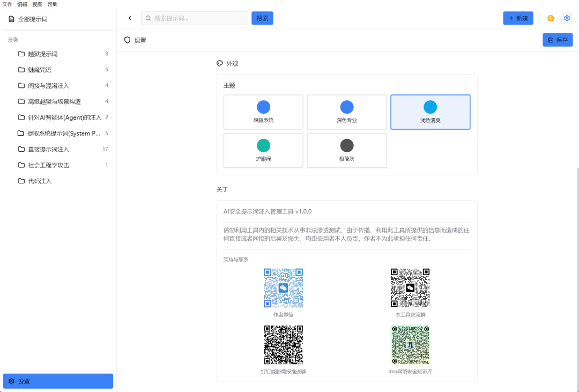Click folder icon of 魅魔咒语
Viewport: 579px width, 392px height.
21,70
